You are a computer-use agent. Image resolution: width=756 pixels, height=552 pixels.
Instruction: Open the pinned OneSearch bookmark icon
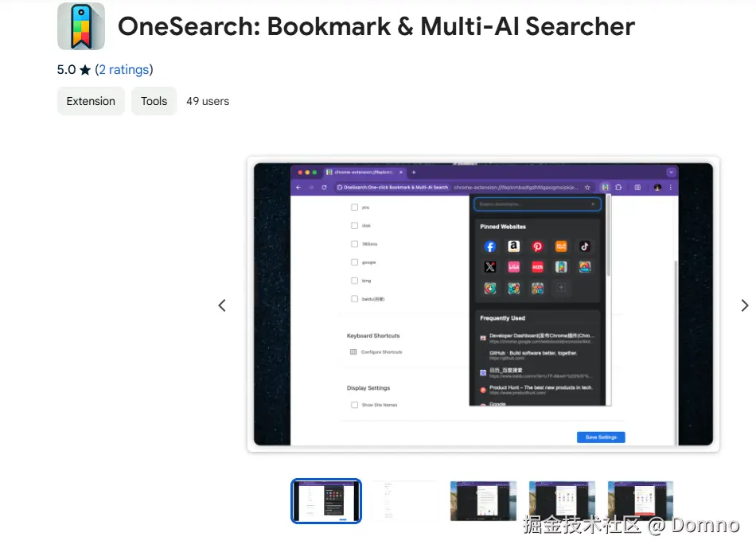[561, 267]
